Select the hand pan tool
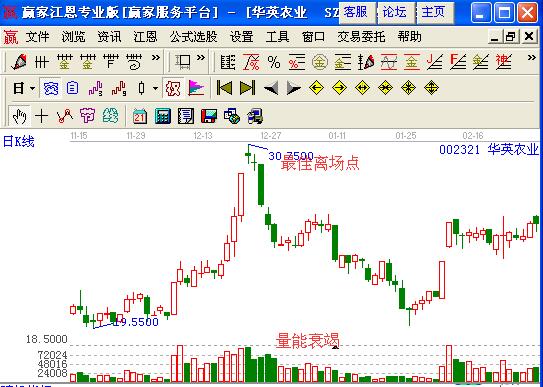Viewport: 543px width, 387px height. coord(19,116)
